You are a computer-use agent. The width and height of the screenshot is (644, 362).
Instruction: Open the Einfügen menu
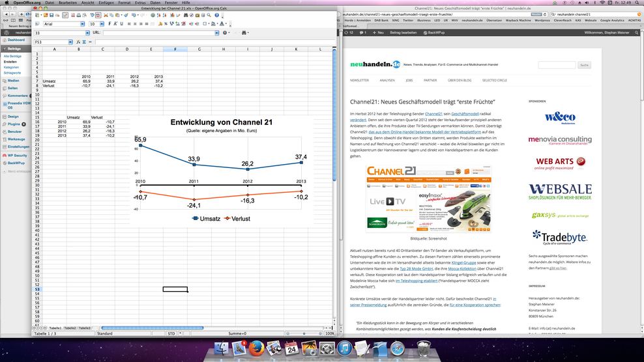(106, 3)
